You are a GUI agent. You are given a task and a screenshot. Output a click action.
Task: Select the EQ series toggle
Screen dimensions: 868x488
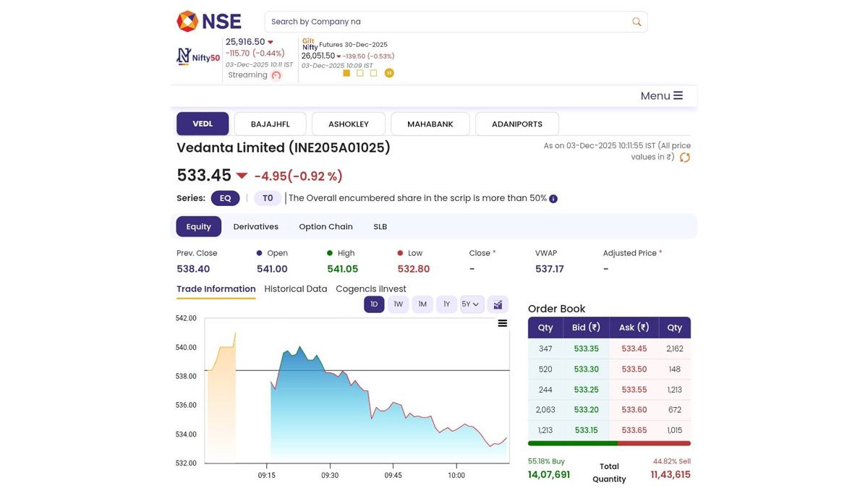[225, 198]
